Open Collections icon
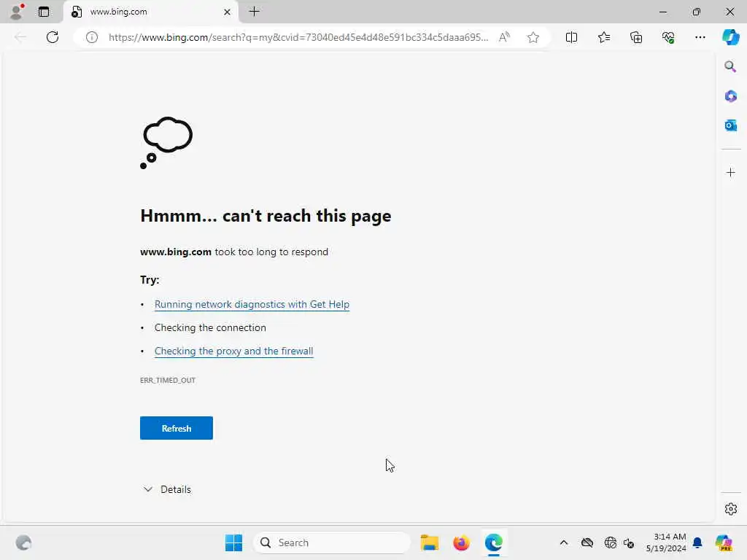Image resolution: width=747 pixels, height=560 pixels. [x=636, y=37]
